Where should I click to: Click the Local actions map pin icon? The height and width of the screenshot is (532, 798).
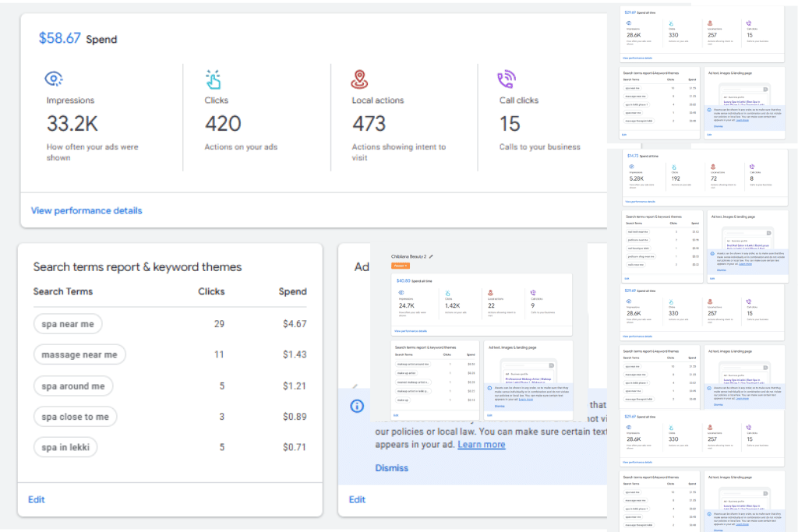[359, 79]
